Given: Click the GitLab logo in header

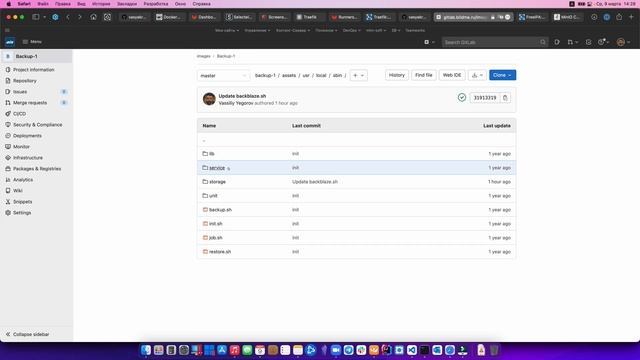Looking at the screenshot, I should 10,42.
